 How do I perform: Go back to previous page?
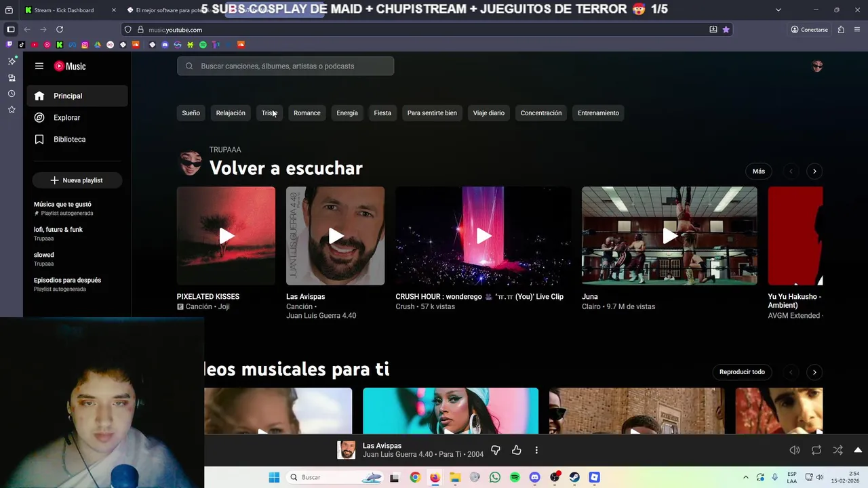[x=27, y=30]
